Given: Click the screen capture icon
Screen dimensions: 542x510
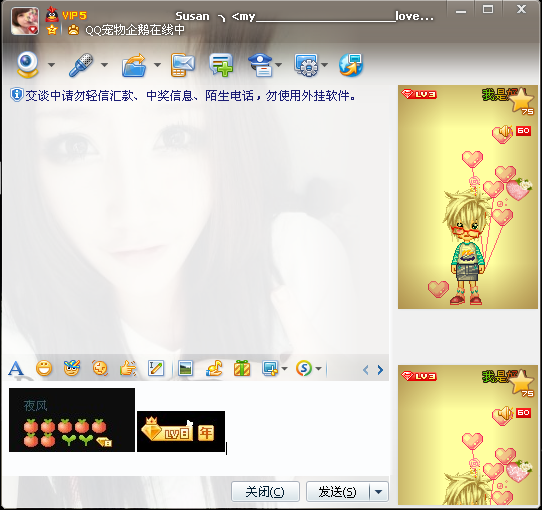Looking at the screenshot, I should coord(270,369).
